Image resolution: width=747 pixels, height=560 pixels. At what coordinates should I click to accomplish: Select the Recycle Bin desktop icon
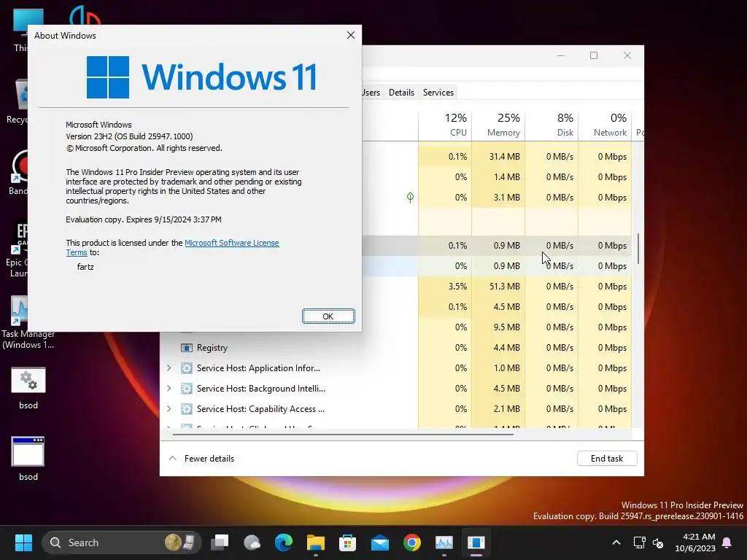click(x=18, y=102)
